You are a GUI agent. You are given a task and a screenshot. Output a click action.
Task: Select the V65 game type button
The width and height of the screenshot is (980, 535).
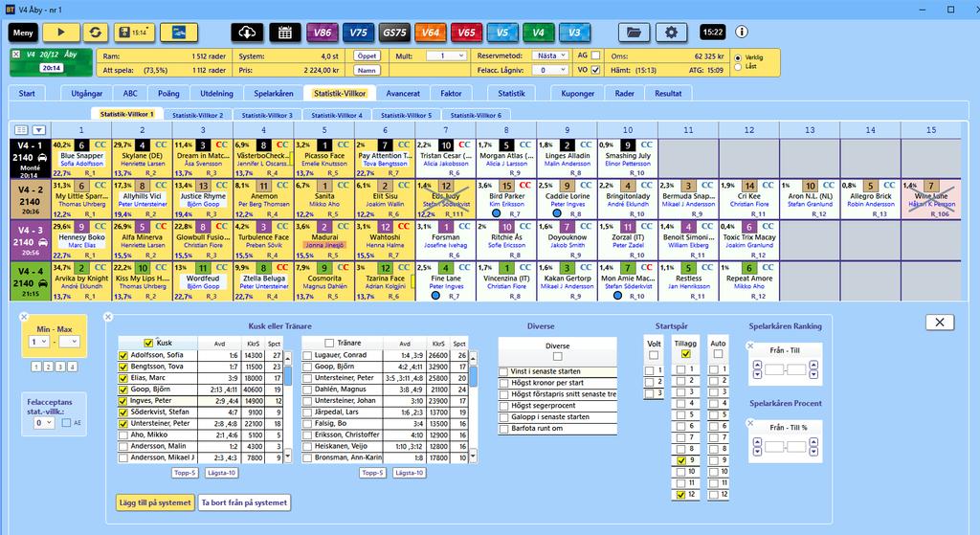466,33
